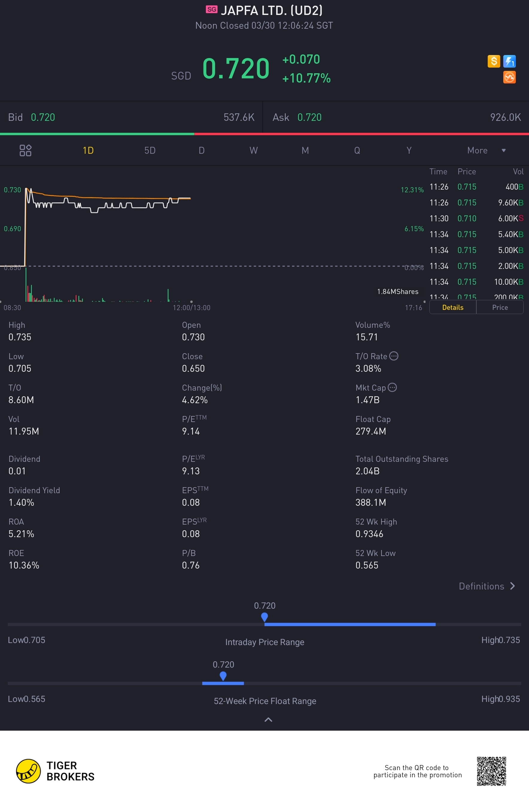Switch trade panel to Price view
Screen dimensions: 529x812
click(500, 307)
